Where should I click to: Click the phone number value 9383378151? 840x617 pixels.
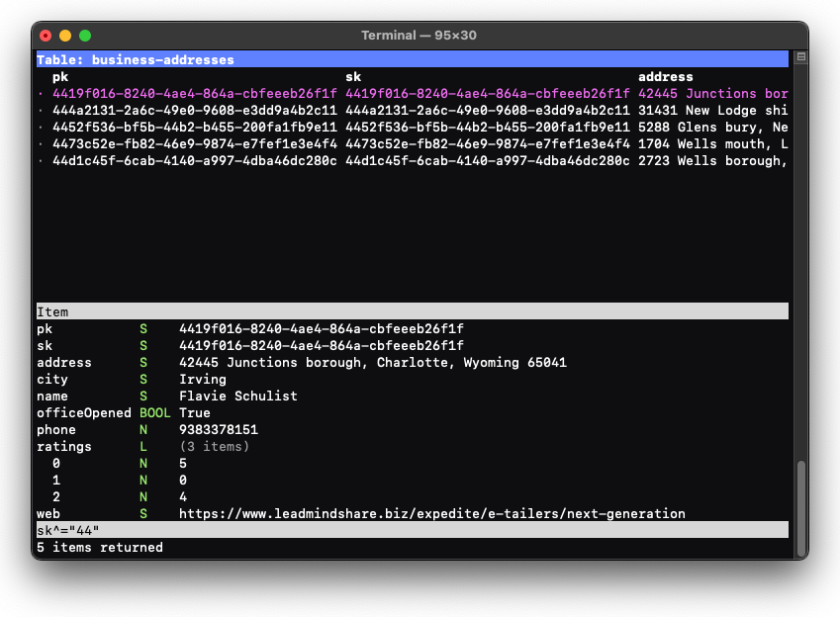coord(218,429)
